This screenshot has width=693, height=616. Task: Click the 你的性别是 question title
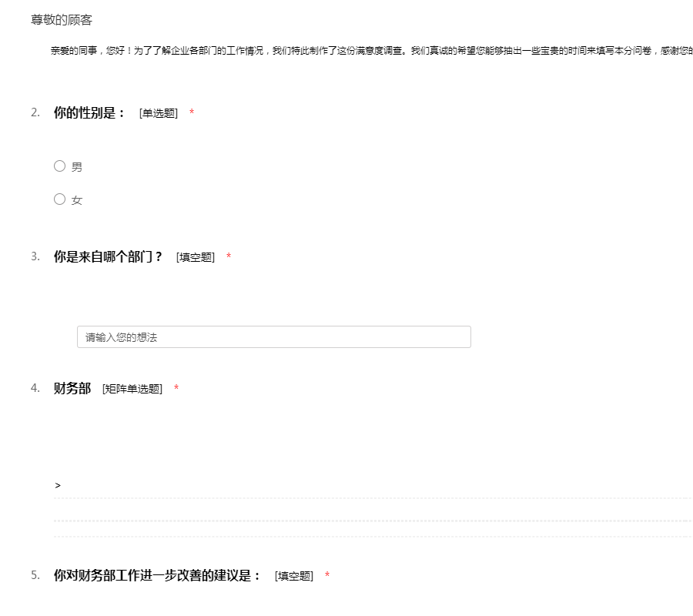[89, 113]
